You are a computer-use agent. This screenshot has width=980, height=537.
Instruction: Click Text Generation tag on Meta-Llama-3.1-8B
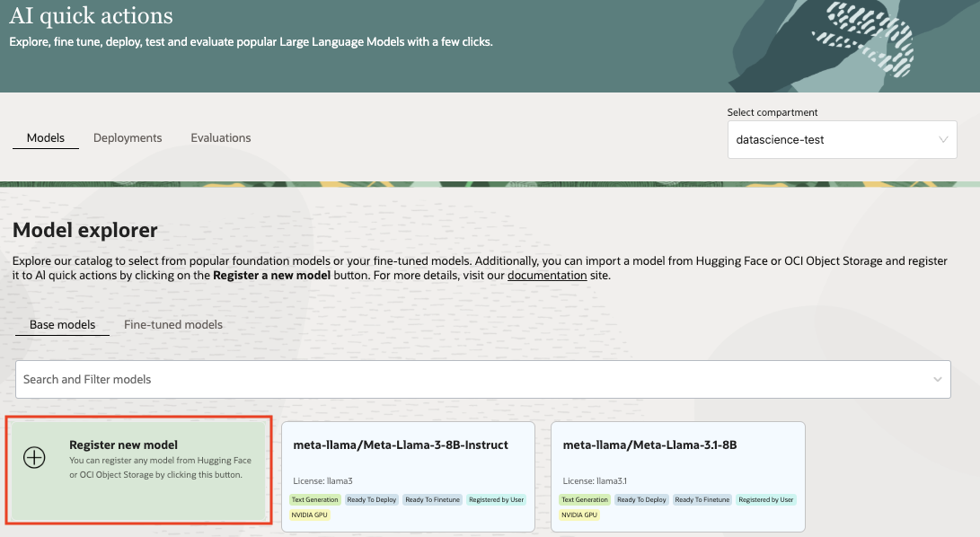click(x=585, y=499)
